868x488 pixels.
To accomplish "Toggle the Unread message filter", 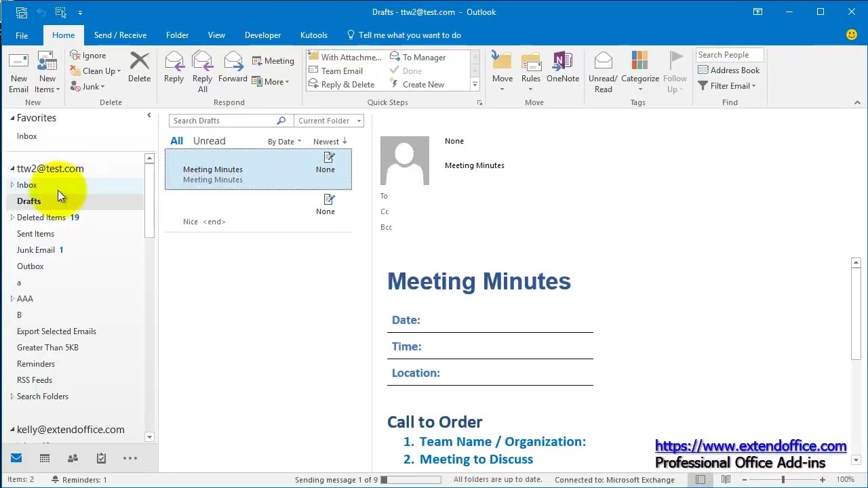I will pos(209,141).
